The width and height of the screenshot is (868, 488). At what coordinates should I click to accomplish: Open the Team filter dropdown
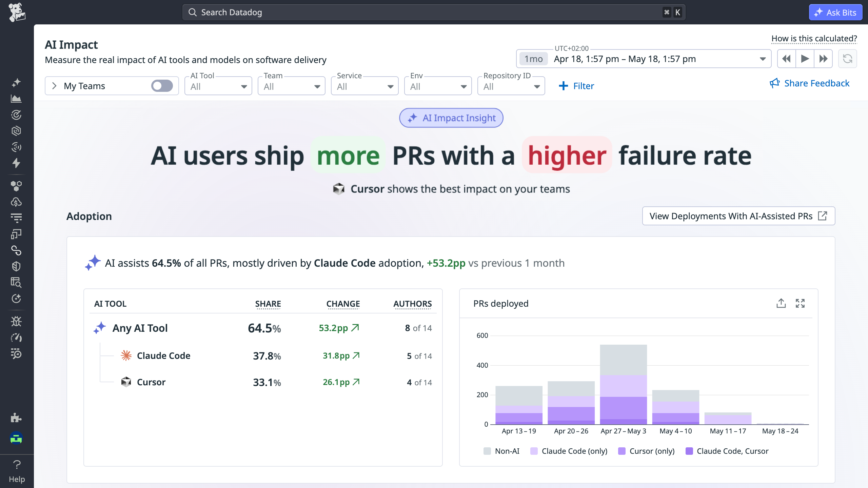point(292,86)
